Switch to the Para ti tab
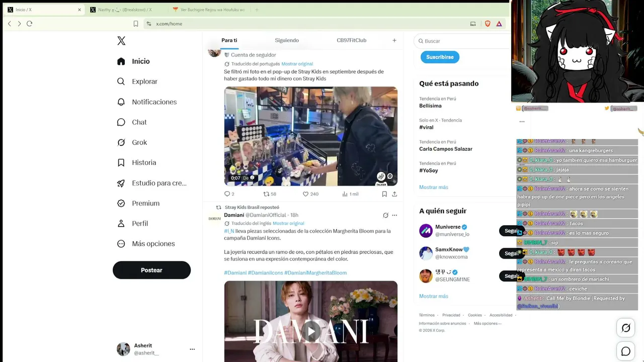The height and width of the screenshot is (362, 644). pyautogui.click(x=229, y=40)
